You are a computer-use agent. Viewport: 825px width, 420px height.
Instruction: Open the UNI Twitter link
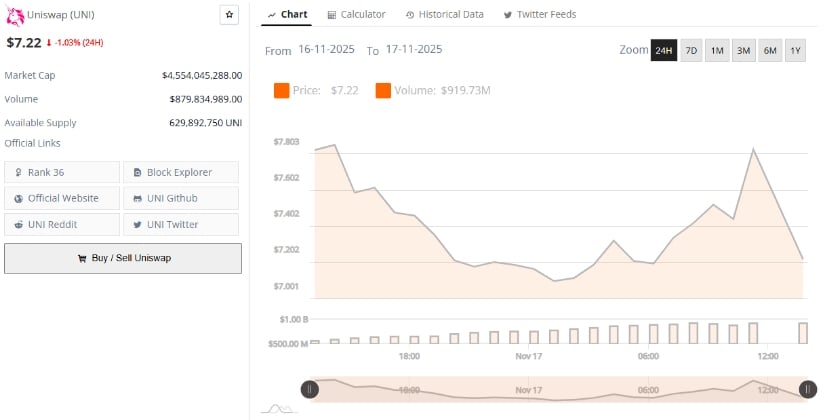click(x=181, y=224)
